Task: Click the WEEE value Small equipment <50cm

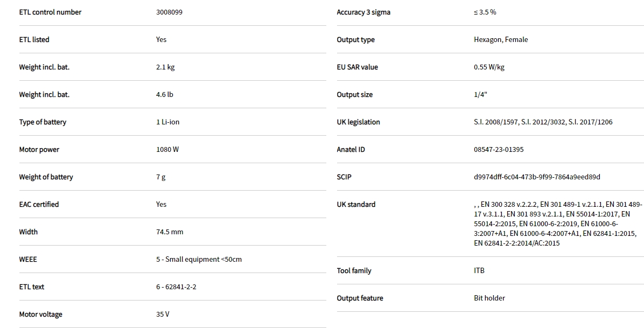Action: 199,259
